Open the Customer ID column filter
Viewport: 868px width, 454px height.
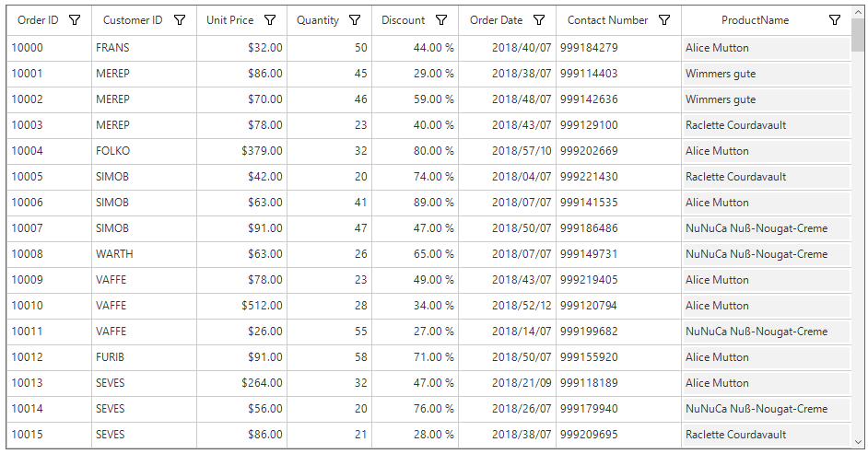tap(180, 20)
